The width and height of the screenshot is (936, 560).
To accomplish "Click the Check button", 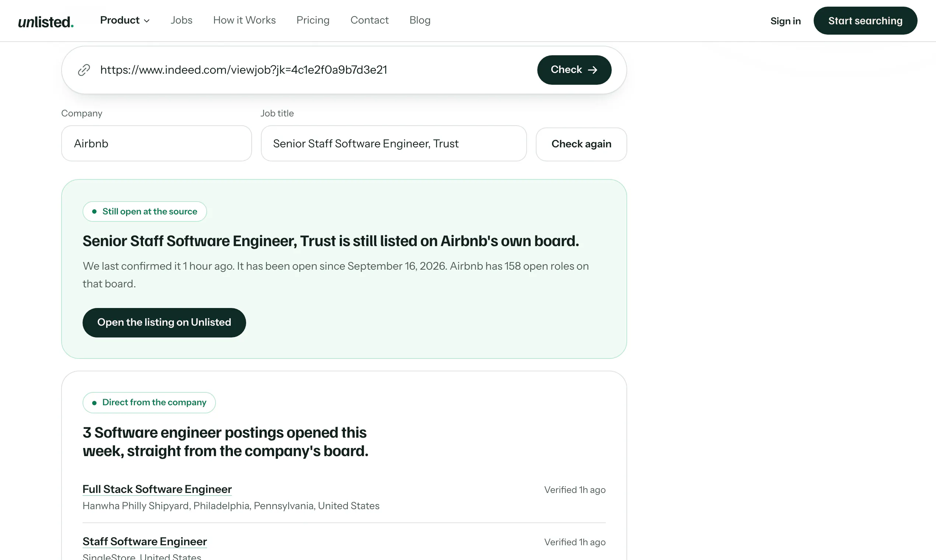I will click(574, 70).
